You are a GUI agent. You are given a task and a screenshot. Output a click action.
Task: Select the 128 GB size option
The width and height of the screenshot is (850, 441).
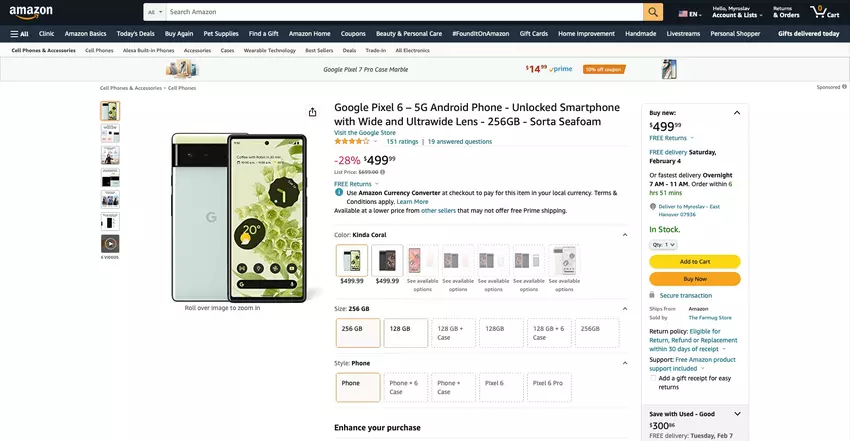400,328
